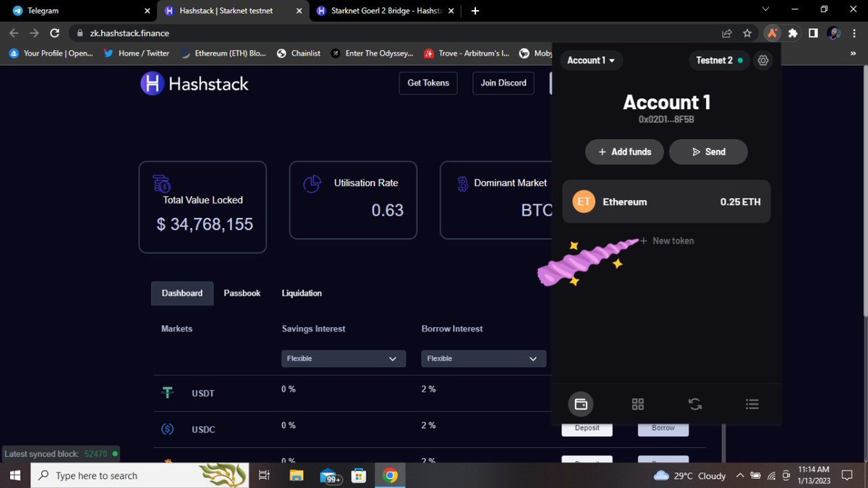The width and height of the screenshot is (868, 488).
Task: Show hidden system tray icons
Action: [740, 476]
